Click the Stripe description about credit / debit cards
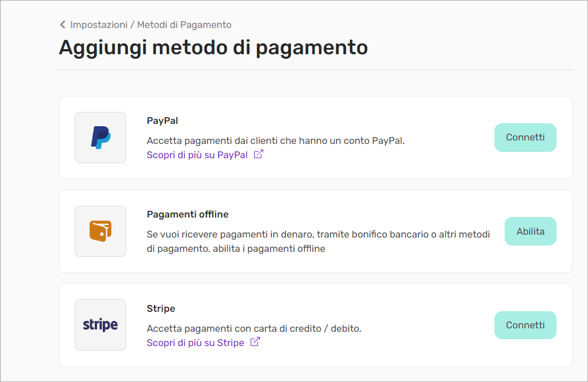The width and height of the screenshot is (588, 382). click(x=254, y=328)
